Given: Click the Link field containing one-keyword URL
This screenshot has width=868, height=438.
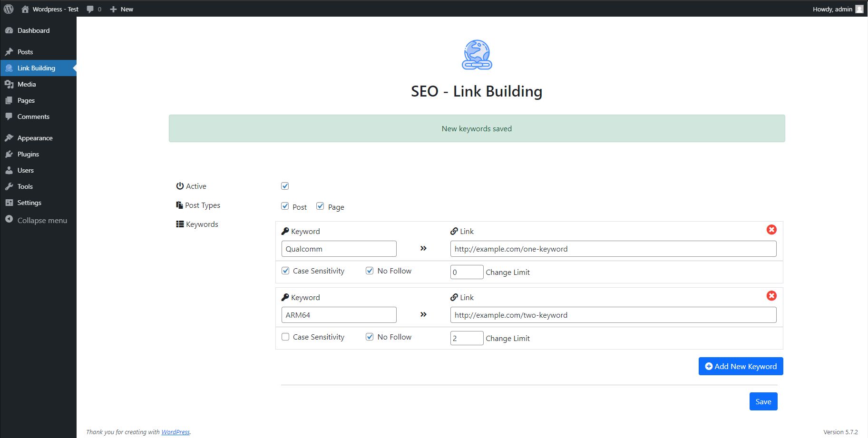Looking at the screenshot, I should pos(613,249).
